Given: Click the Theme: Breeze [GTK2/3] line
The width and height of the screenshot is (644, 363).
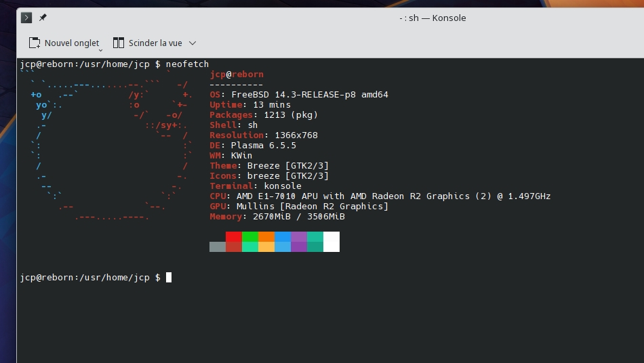Looking at the screenshot, I should click(x=269, y=166).
